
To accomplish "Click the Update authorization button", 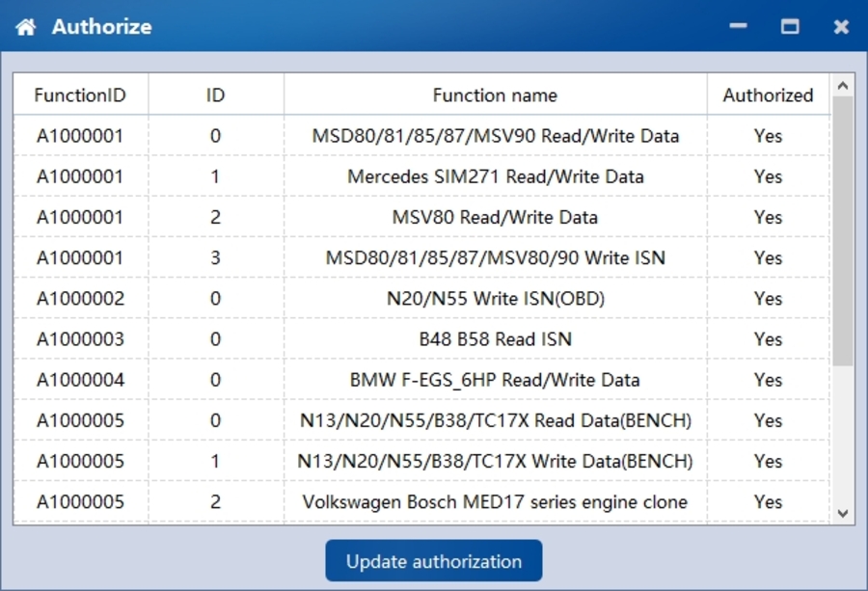I will [434, 561].
